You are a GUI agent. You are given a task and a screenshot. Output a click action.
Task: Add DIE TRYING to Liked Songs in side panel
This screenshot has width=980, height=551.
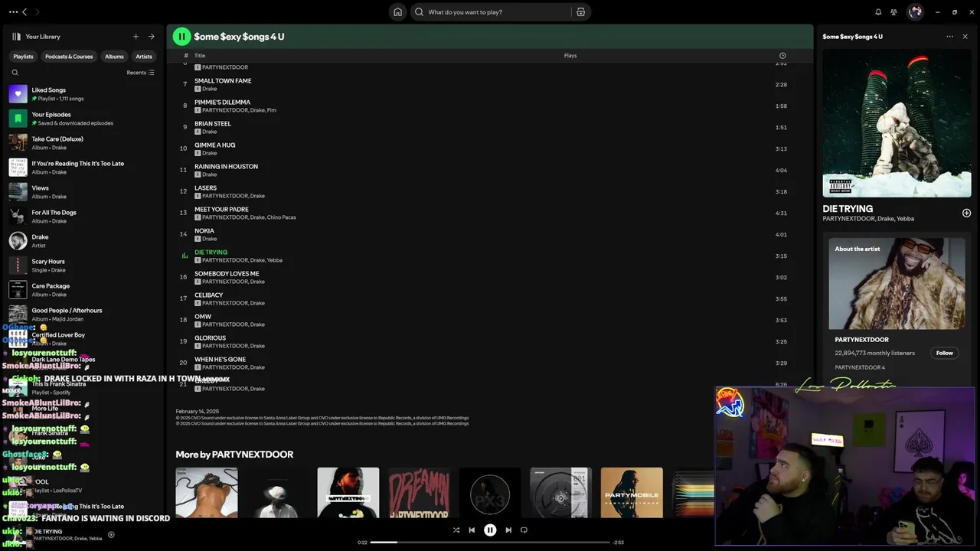(966, 213)
